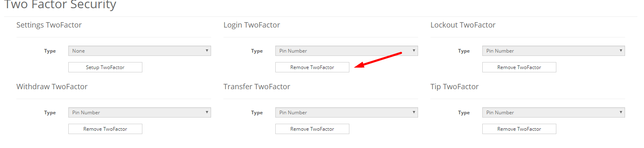Click dropdown arrow of Lockout Type select
This screenshot has width=644, height=148.
pyautogui.click(x=621, y=51)
